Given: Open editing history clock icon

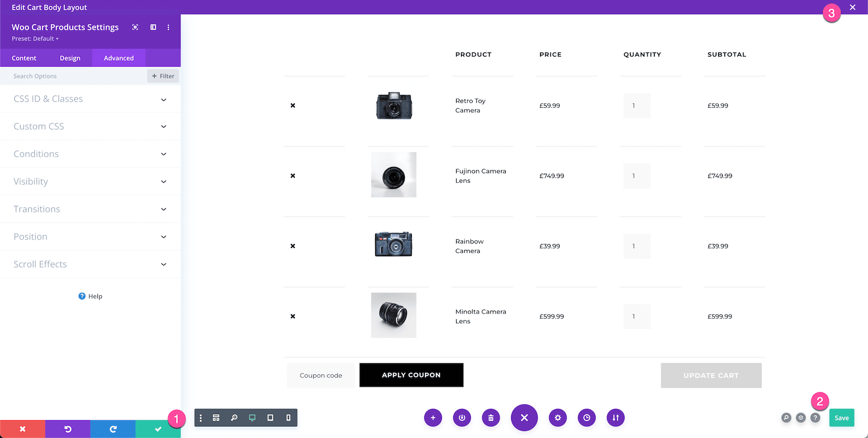Looking at the screenshot, I should (587, 418).
